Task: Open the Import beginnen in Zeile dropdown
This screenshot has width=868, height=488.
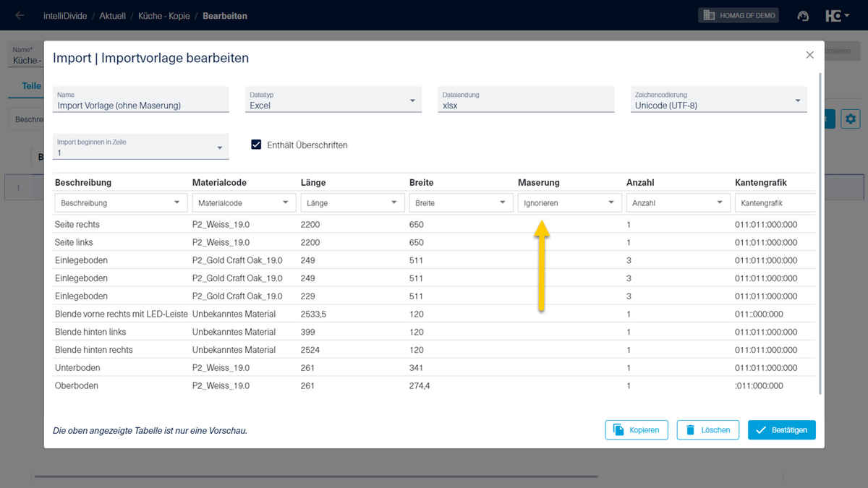Action: point(141,147)
